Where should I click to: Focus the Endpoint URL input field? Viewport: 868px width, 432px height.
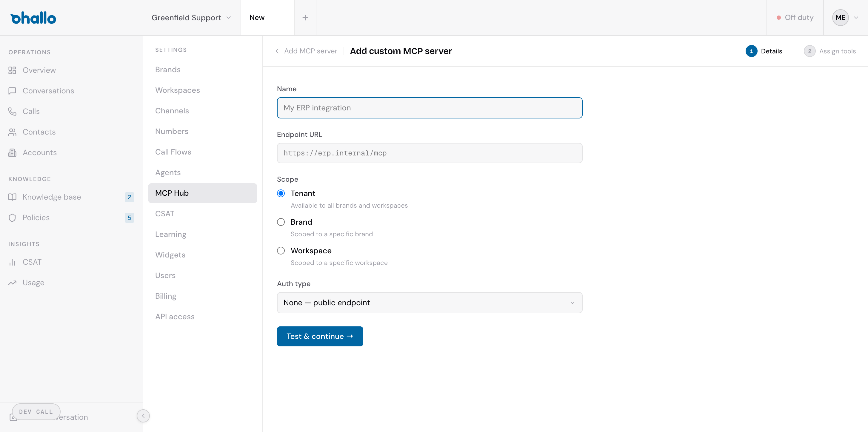(x=429, y=153)
